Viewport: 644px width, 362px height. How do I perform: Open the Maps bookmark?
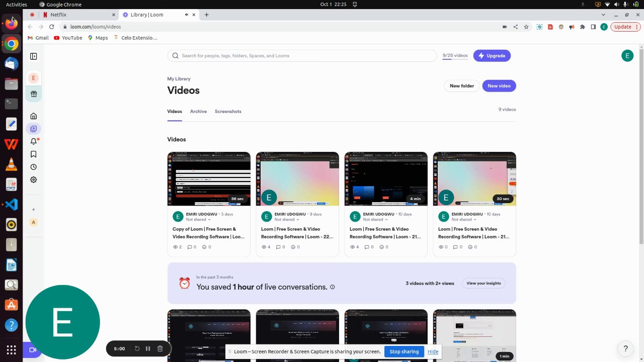click(98, 38)
